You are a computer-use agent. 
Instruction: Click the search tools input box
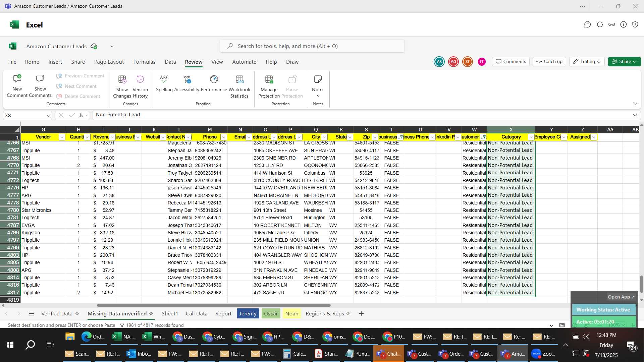coord(312,46)
